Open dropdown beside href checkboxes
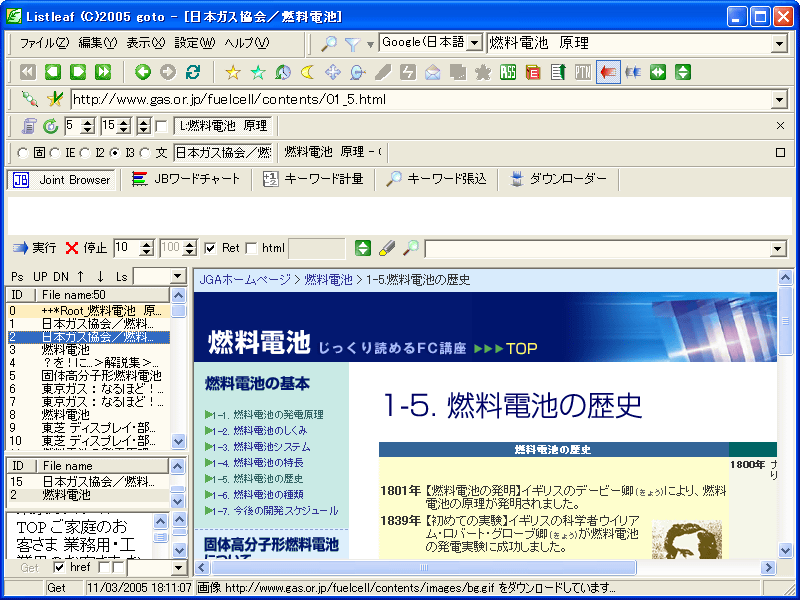This screenshot has width=800, height=600. 178,567
